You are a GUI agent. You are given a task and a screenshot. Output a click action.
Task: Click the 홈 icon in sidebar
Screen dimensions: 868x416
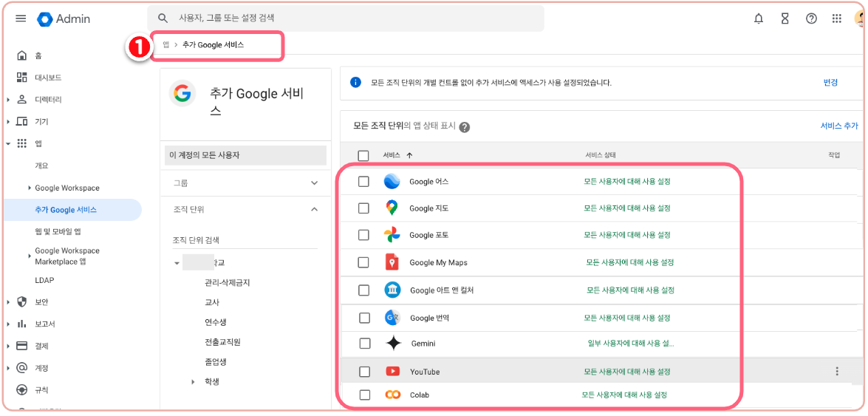pyautogui.click(x=21, y=55)
